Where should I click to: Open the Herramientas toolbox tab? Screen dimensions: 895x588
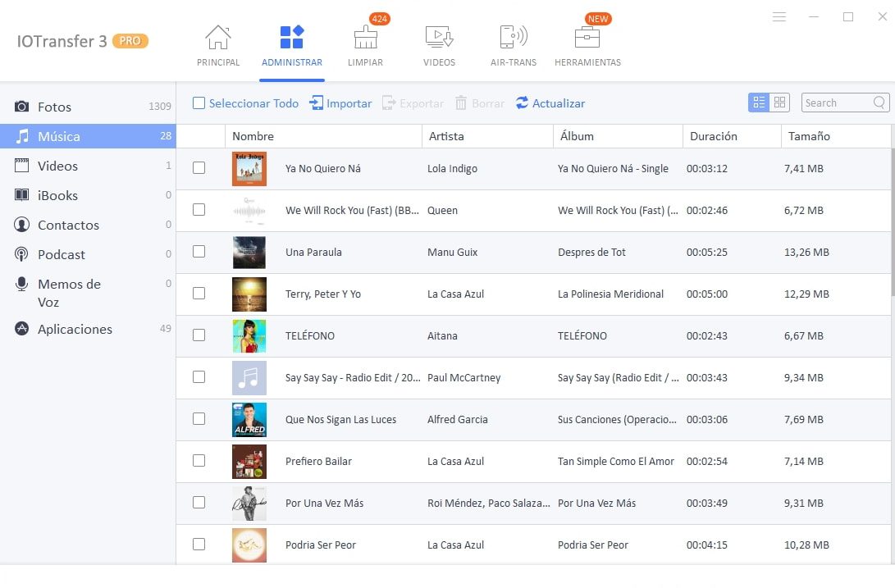click(x=587, y=46)
